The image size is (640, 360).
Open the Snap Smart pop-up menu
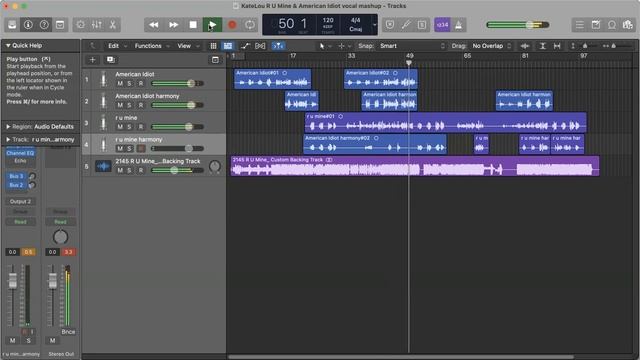tap(411, 46)
